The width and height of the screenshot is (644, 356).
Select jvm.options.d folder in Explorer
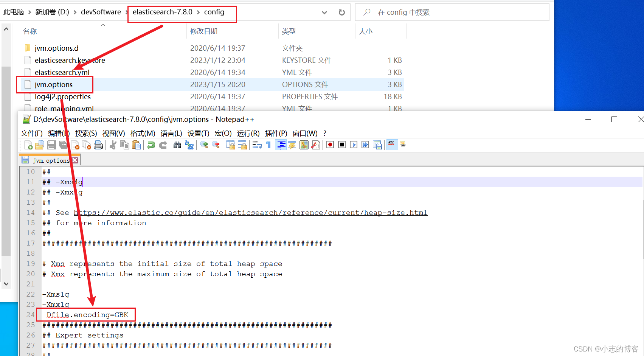pos(56,48)
